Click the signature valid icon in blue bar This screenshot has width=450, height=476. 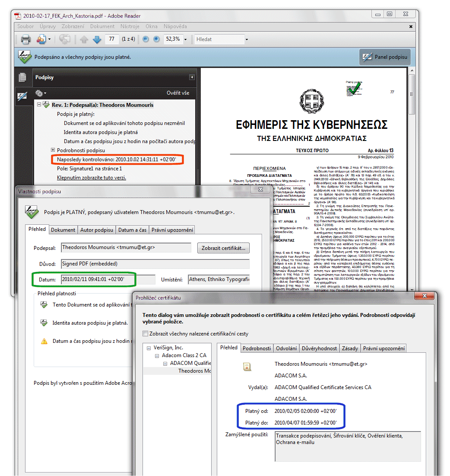coord(25,57)
